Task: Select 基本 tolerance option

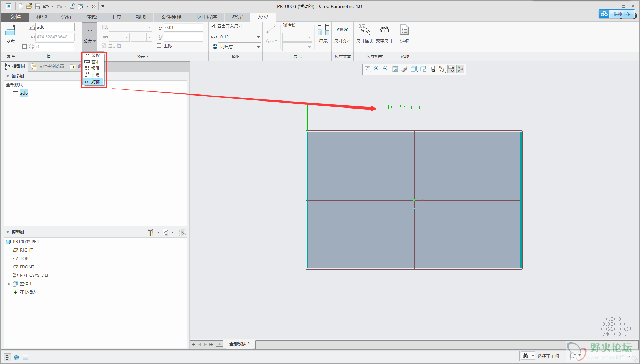Action: (92, 62)
